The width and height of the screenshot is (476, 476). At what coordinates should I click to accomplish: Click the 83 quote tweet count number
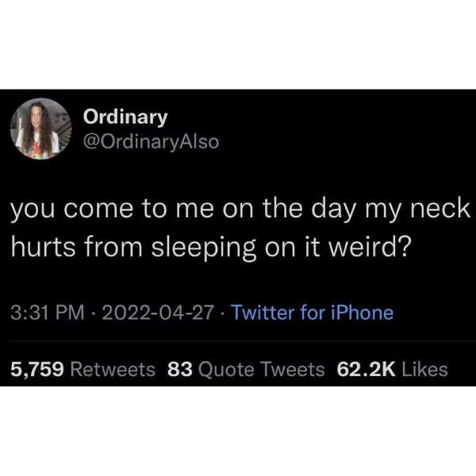[180, 370]
